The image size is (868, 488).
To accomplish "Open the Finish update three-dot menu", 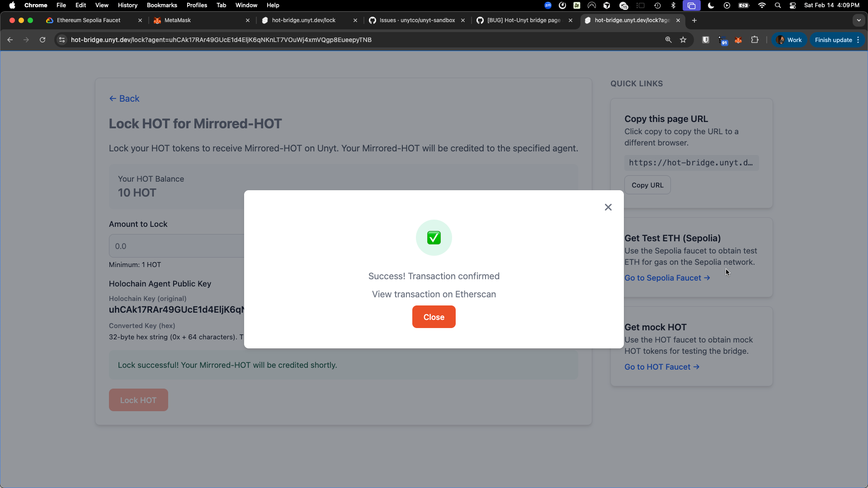I will (859, 40).
